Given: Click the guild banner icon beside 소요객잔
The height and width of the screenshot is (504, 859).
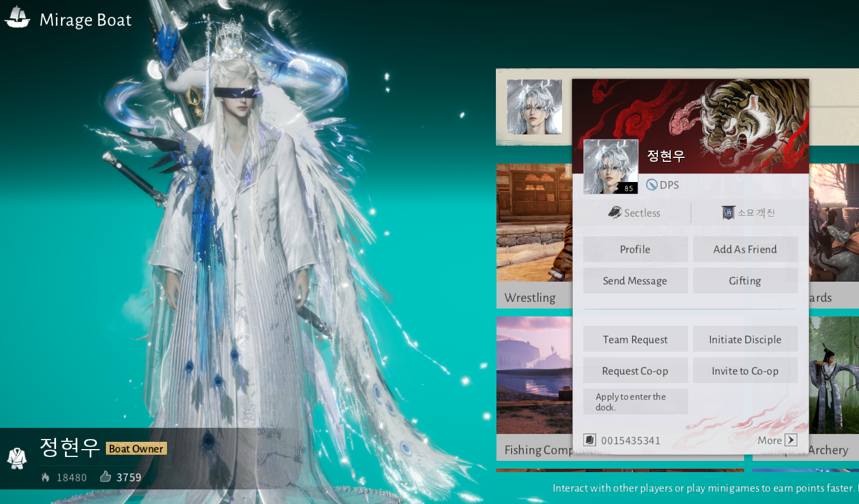Looking at the screenshot, I should coord(728,212).
